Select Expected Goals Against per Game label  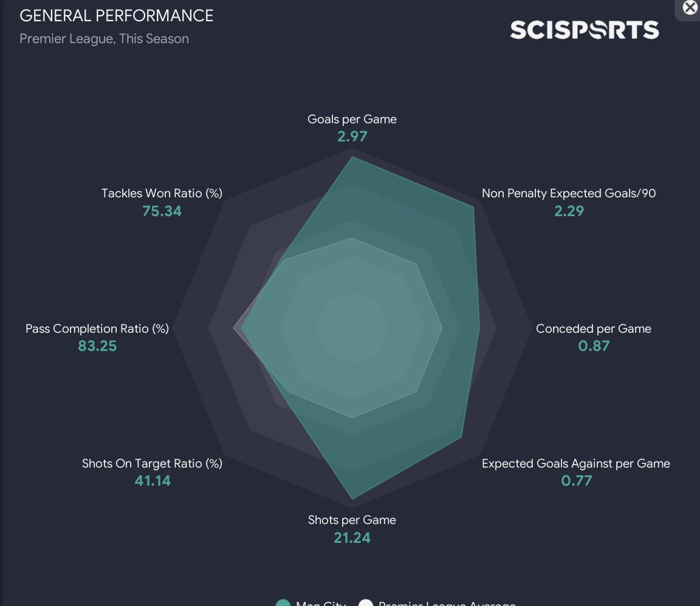[x=575, y=463]
